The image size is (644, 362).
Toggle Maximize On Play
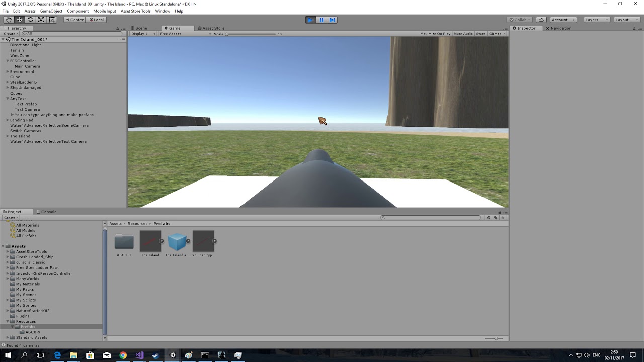coord(435,34)
